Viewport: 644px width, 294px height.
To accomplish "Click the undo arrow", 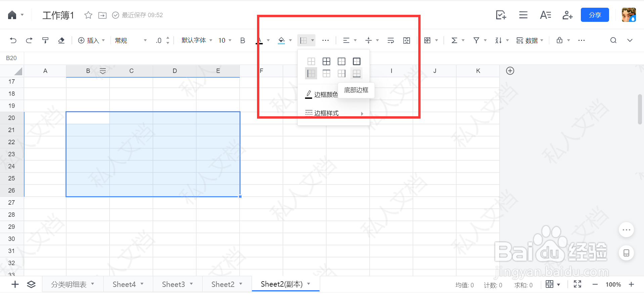I will pyautogui.click(x=13, y=40).
